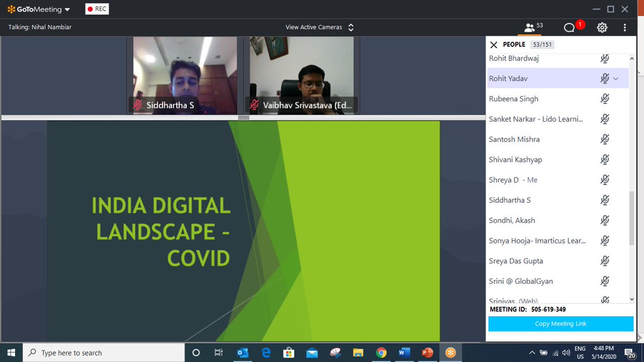The image size is (644, 362).
Task: Toggle mute icon for Shivani Kashyap
Action: click(x=605, y=159)
